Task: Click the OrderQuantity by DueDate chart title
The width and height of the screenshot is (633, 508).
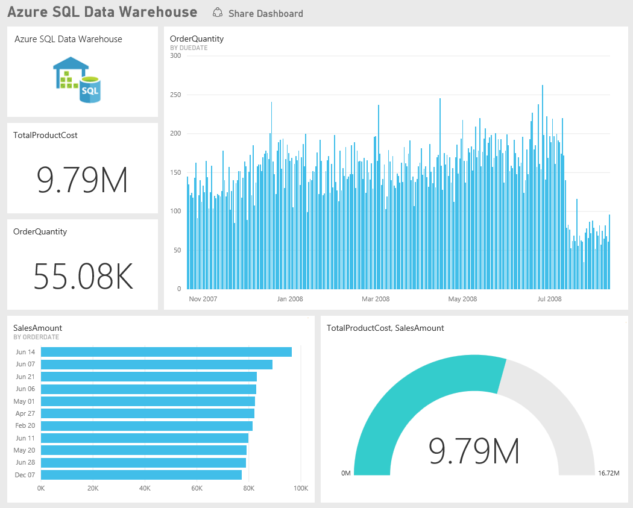Action: pyautogui.click(x=197, y=39)
